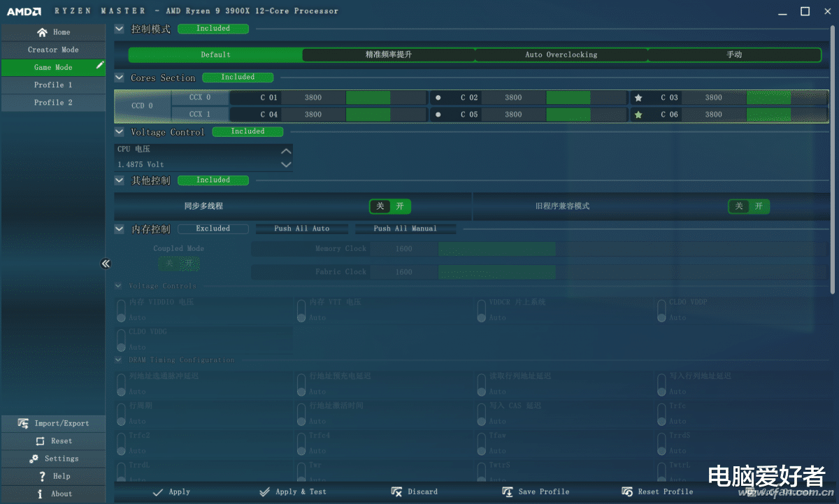Screen dimensions: 839x504
Task: Click the white star on core C 03
Action: (x=638, y=98)
